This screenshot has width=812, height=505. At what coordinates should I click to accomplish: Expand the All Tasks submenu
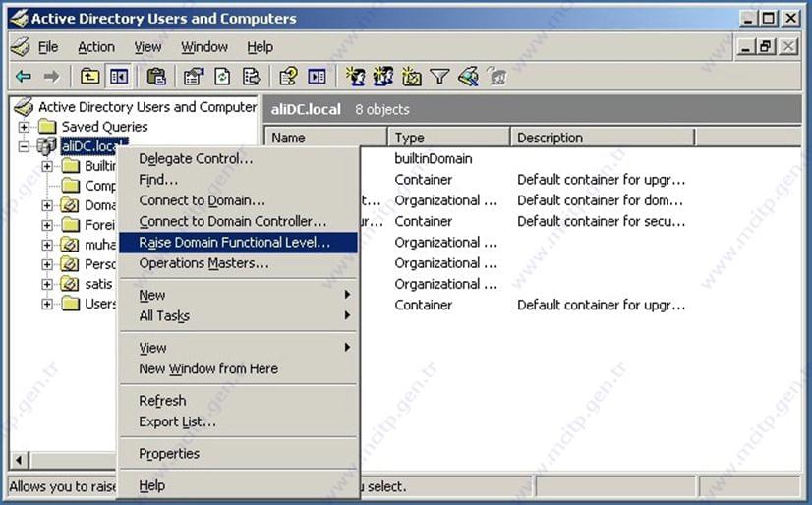point(238,315)
